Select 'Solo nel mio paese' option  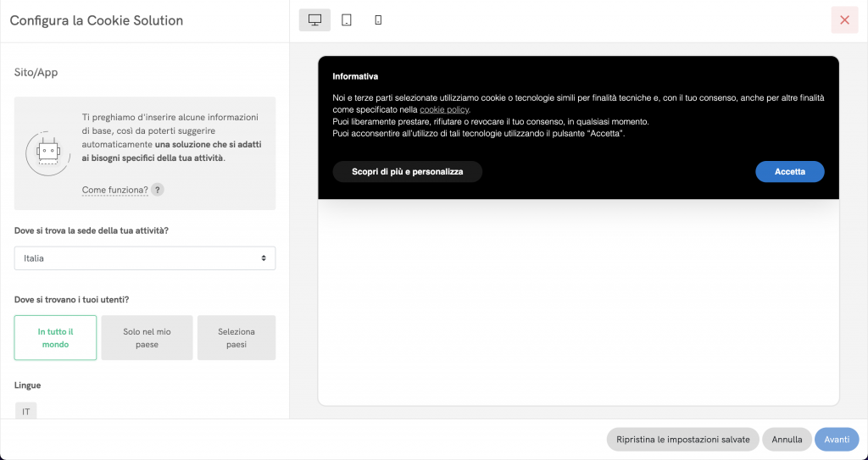(x=147, y=338)
